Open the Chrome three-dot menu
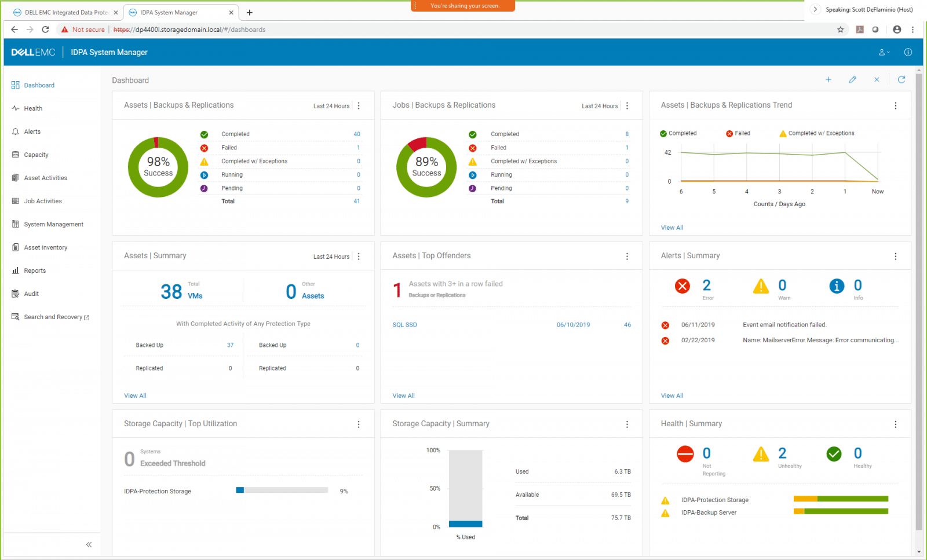The image size is (927, 560). [913, 30]
